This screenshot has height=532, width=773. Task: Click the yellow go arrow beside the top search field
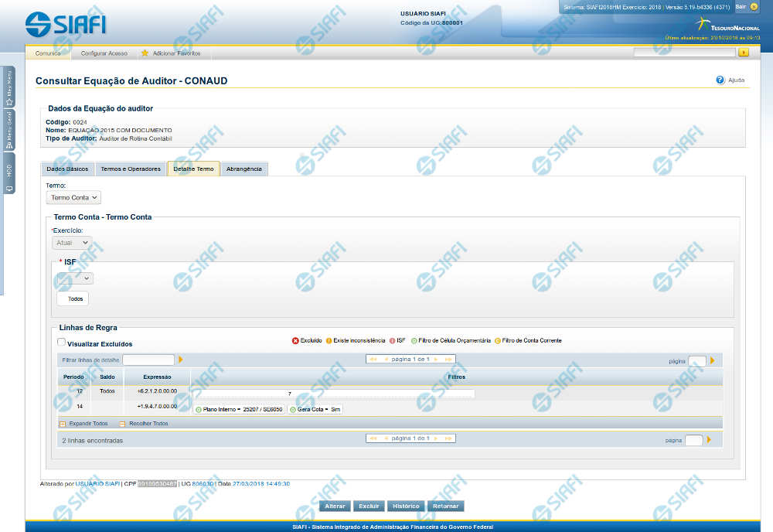[x=744, y=53]
